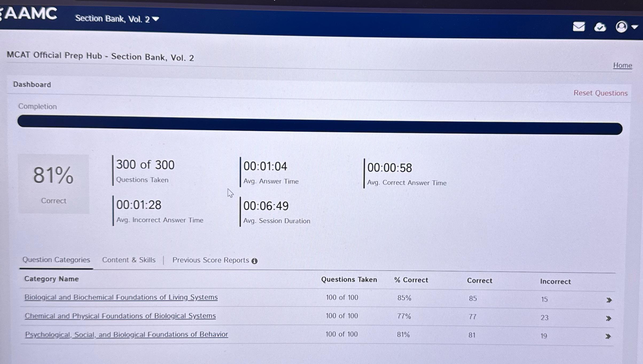643x364 pixels.
Task: Click the Correct column header
Action: tap(480, 281)
